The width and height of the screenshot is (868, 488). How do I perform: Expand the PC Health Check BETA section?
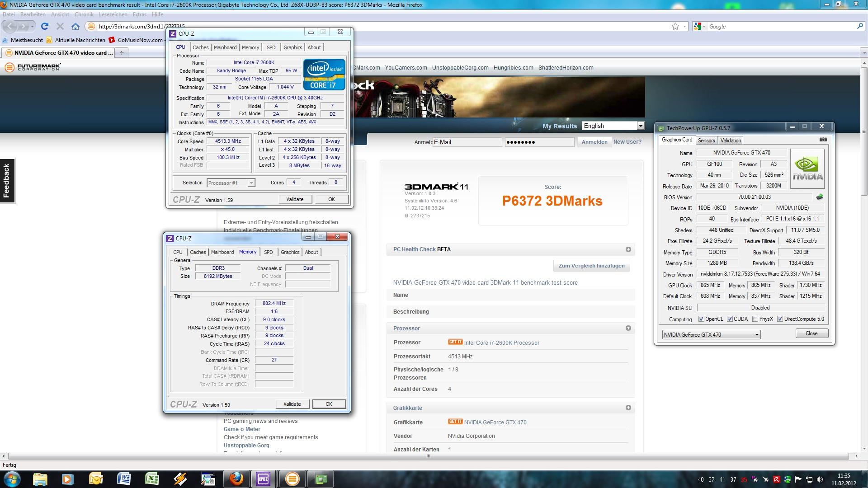pyautogui.click(x=628, y=249)
